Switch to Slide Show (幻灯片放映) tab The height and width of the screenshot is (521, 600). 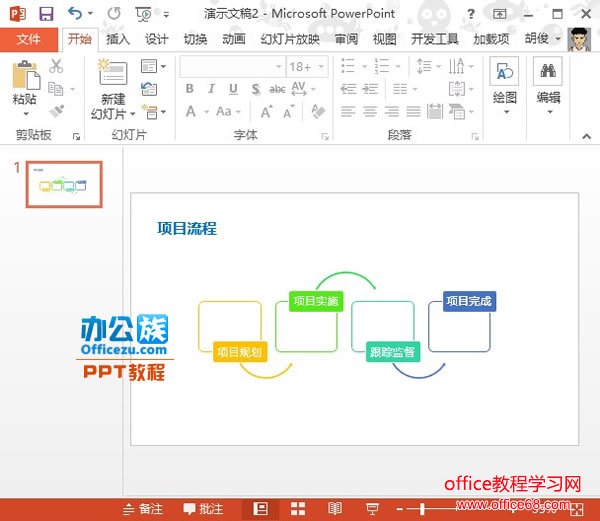290,39
